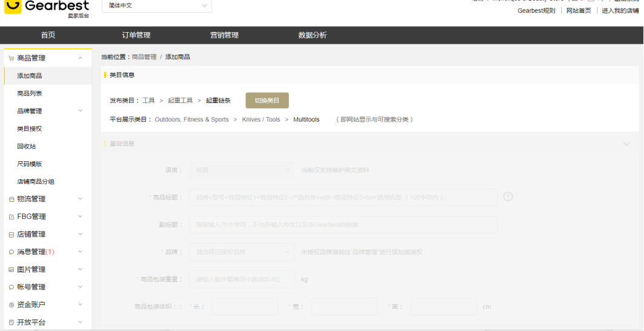Go to 网站首页 link
Viewport: 644px width, 331px height.
pyautogui.click(x=579, y=11)
